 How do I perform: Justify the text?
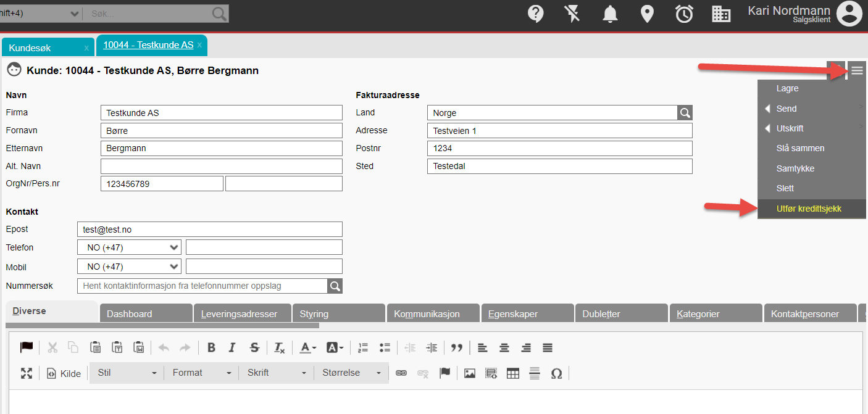tap(548, 347)
